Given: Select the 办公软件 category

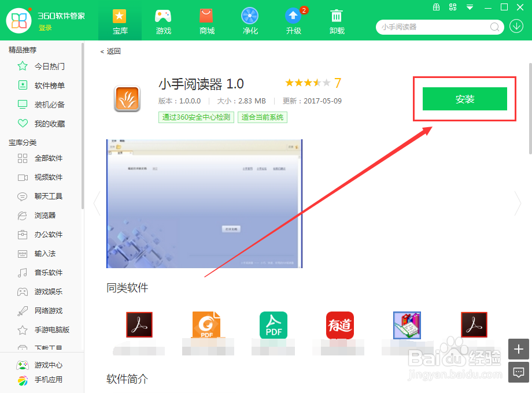Looking at the screenshot, I should click(41, 234).
